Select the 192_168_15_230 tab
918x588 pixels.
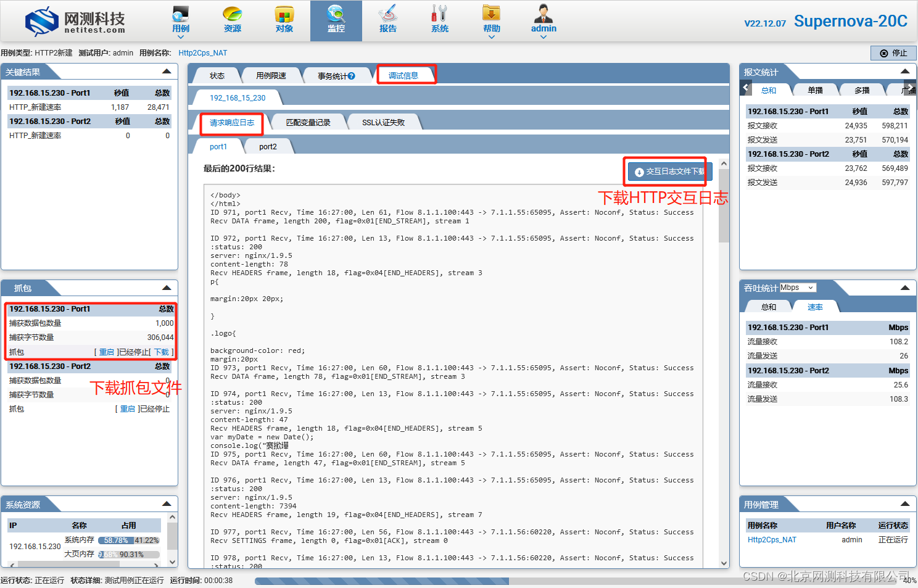238,98
